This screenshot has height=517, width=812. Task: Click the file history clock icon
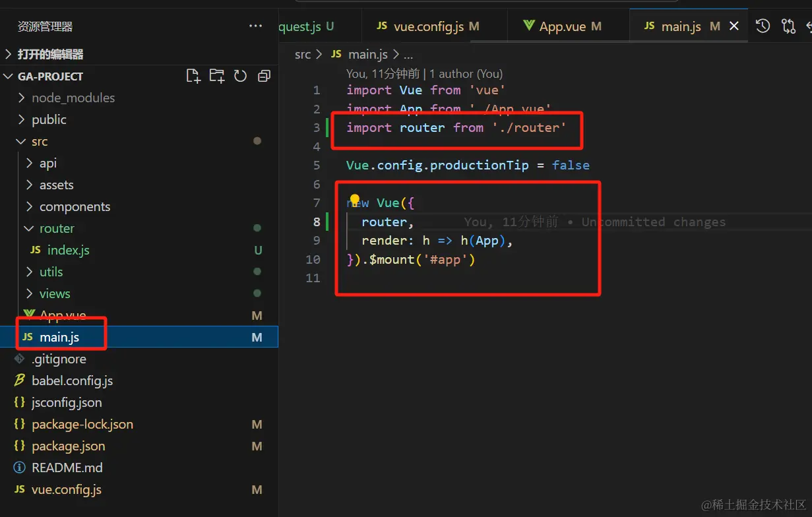(x=763, y=26)
